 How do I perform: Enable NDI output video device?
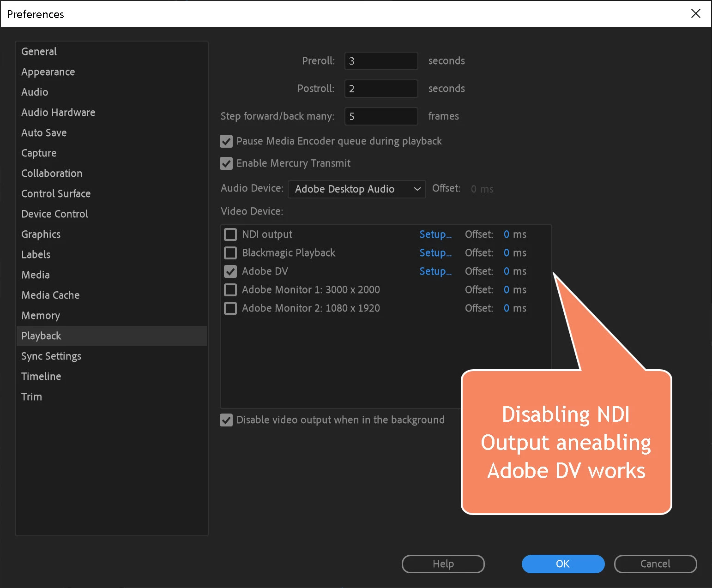coord(230,234)
